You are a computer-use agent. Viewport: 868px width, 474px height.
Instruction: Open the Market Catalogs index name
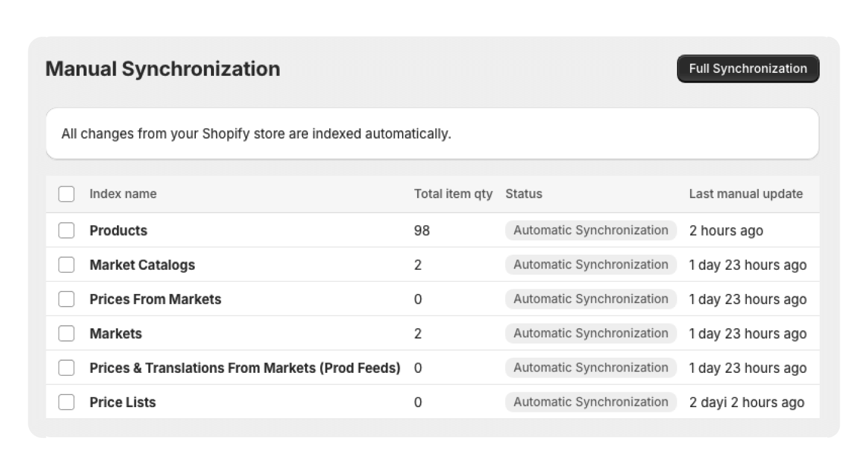pyautogui.click(x=142, y=264)
